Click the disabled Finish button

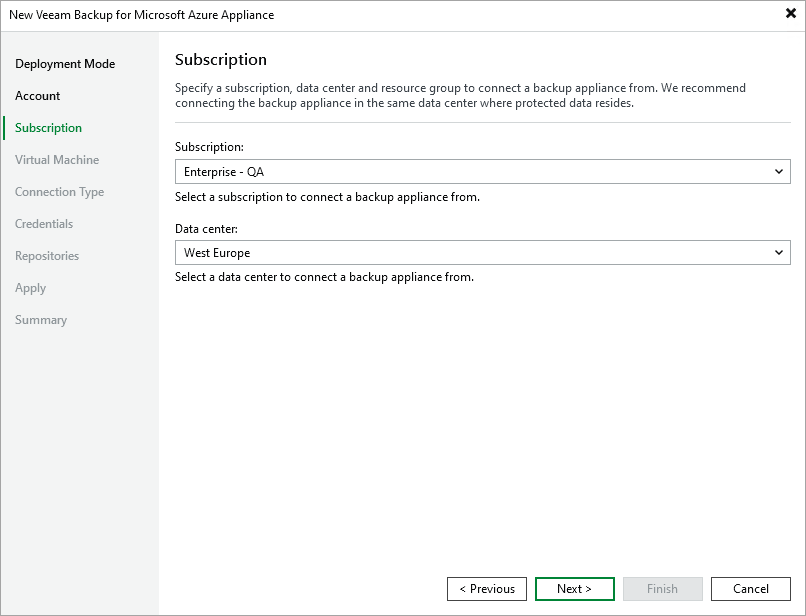coord(663,589)
